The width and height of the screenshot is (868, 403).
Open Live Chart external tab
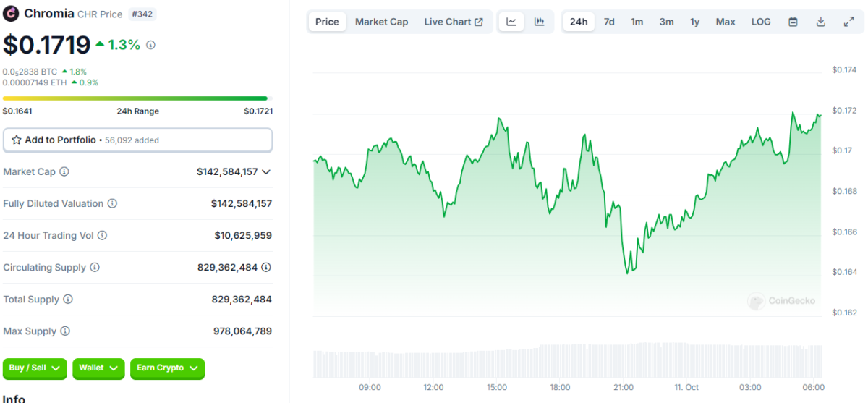point(454,22)
